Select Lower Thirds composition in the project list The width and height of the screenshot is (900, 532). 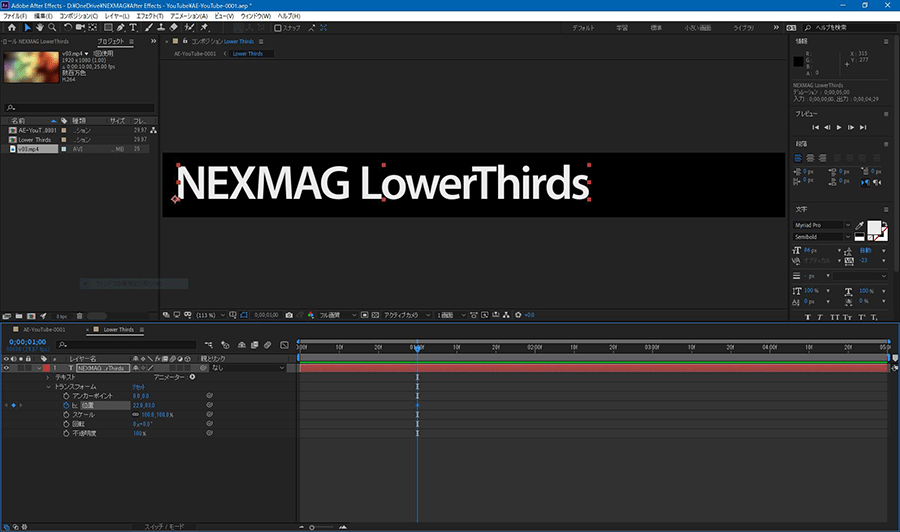click(34, 139)
